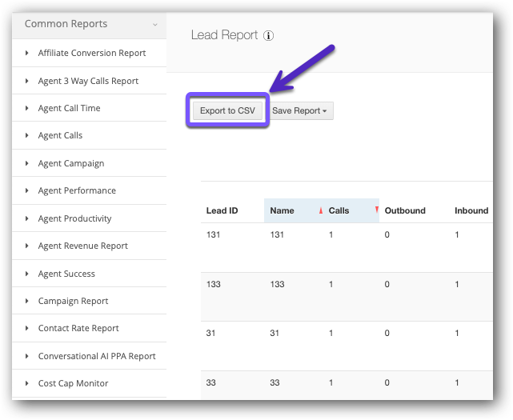Click the Lead Report info icon
The width and height of the screenshot is (513, 420).
point(268,36)
